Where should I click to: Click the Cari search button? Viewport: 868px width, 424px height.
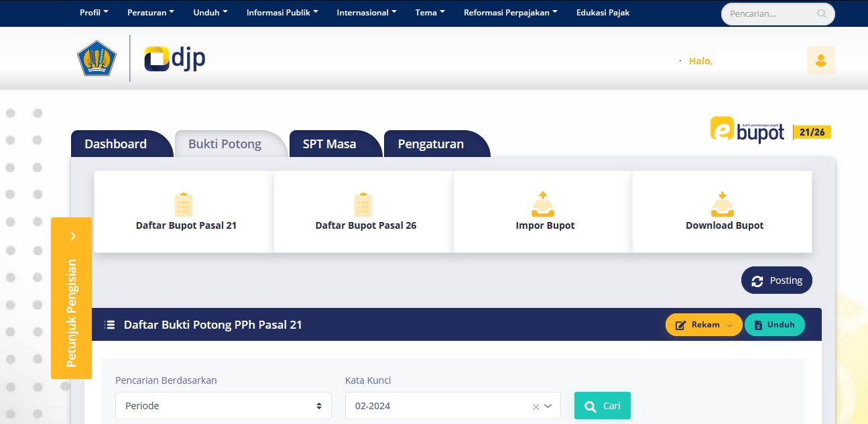tap(602, 406)
